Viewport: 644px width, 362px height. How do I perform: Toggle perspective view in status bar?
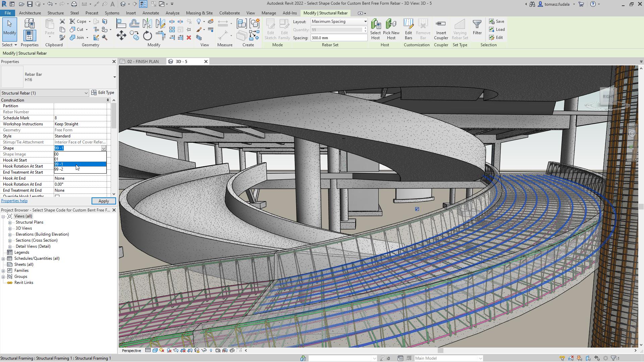[x=131, y=350]
